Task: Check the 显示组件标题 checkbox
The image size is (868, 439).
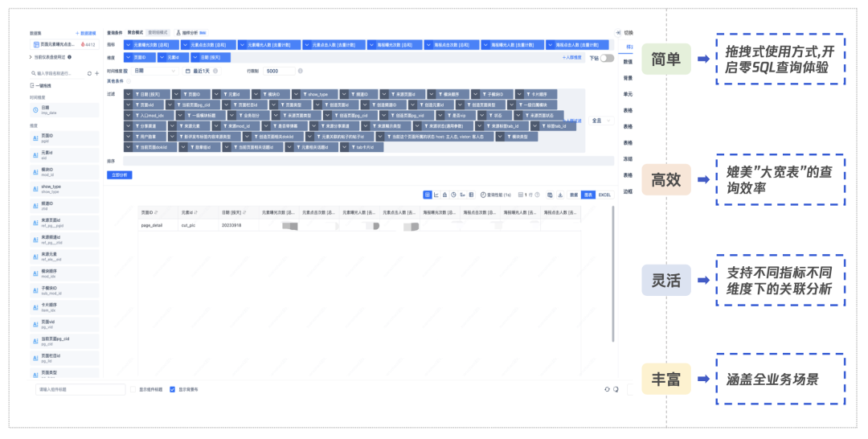Action: click(133, 390)
